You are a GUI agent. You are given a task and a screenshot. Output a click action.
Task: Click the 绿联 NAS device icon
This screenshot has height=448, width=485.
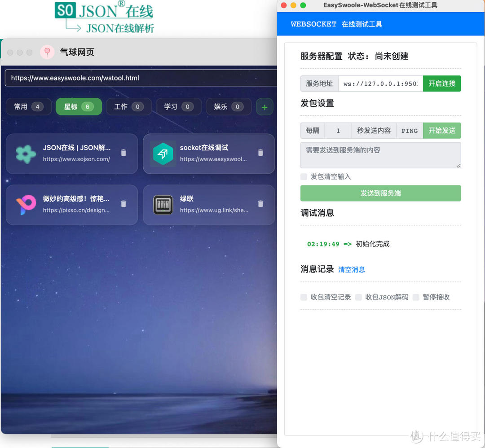coord(163,205)
